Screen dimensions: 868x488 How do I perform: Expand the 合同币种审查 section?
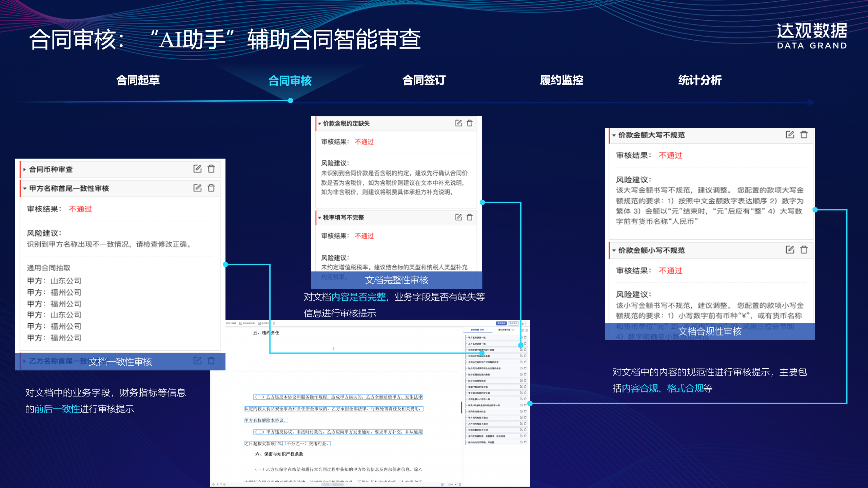(x=25, y=169)
